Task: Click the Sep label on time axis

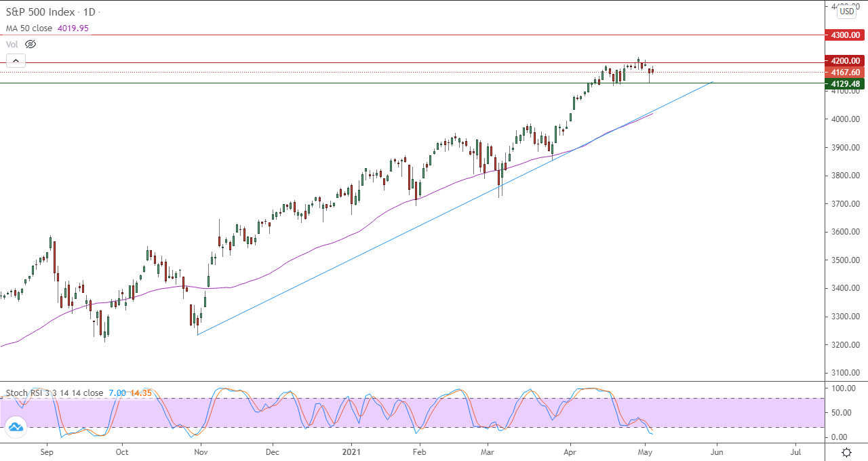Action: click(46, 451)
